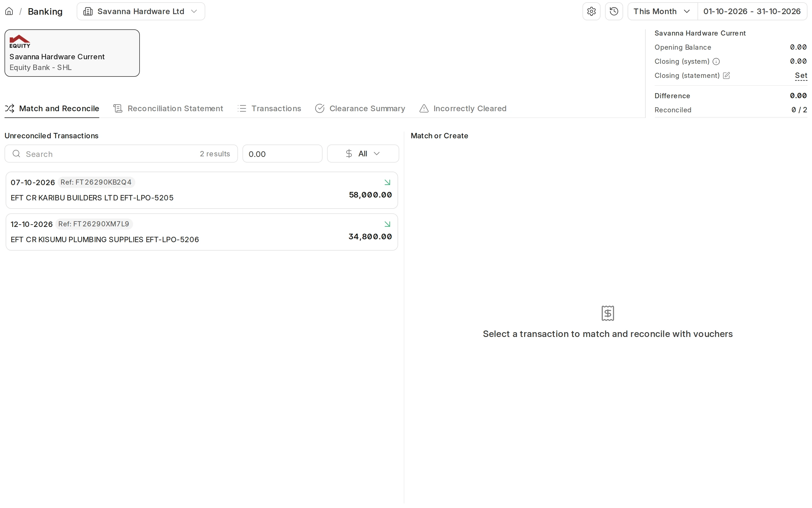Open Transactions tab
The width and height of the screenshot is (812, 508).
point(270,109)
